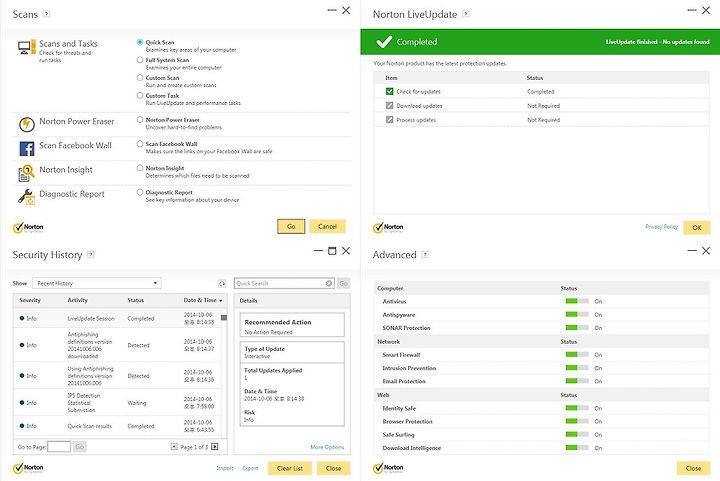Image resolution: width=720 pixels, height=481 pixels.
Task: Open help icon next to Norton LiveUpdate title
Action: click(x=466, y=14)
